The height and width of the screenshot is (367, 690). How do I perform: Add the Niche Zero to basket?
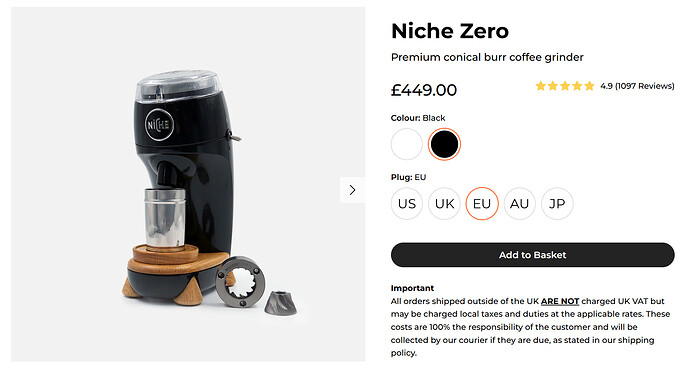pos(532,255)
